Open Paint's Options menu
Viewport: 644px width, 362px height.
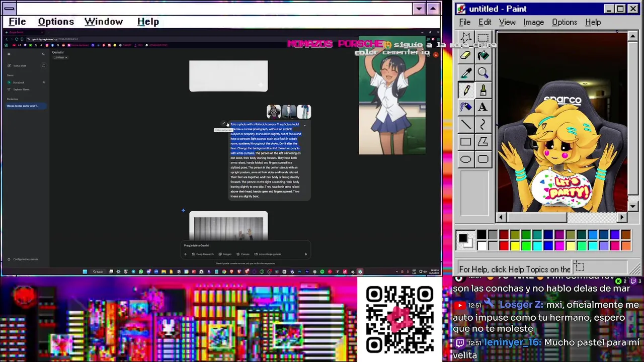pyautogui.click(x=565, y=22)
